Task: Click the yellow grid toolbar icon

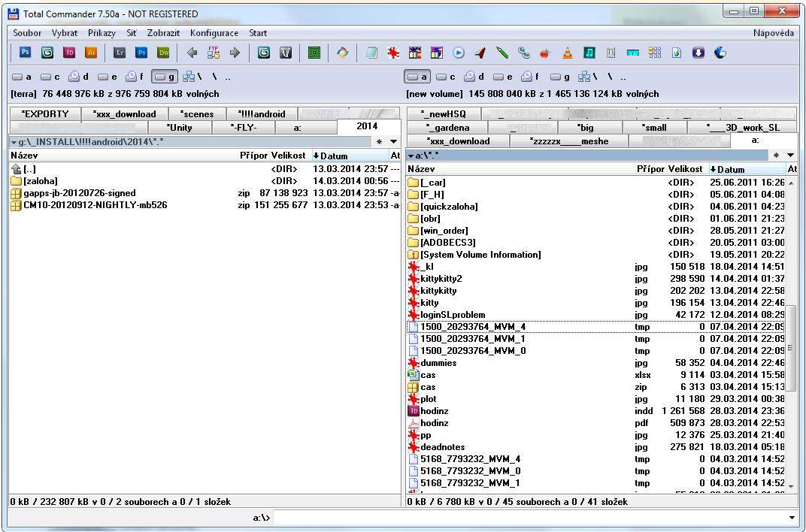Action: tap(654, 53)
